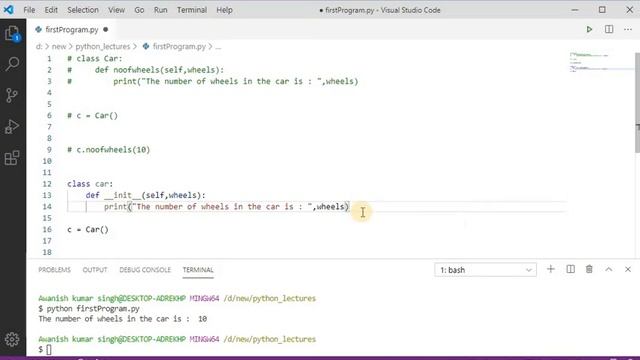Click the breadcrumb ellipsis symbol

point(218,47)
